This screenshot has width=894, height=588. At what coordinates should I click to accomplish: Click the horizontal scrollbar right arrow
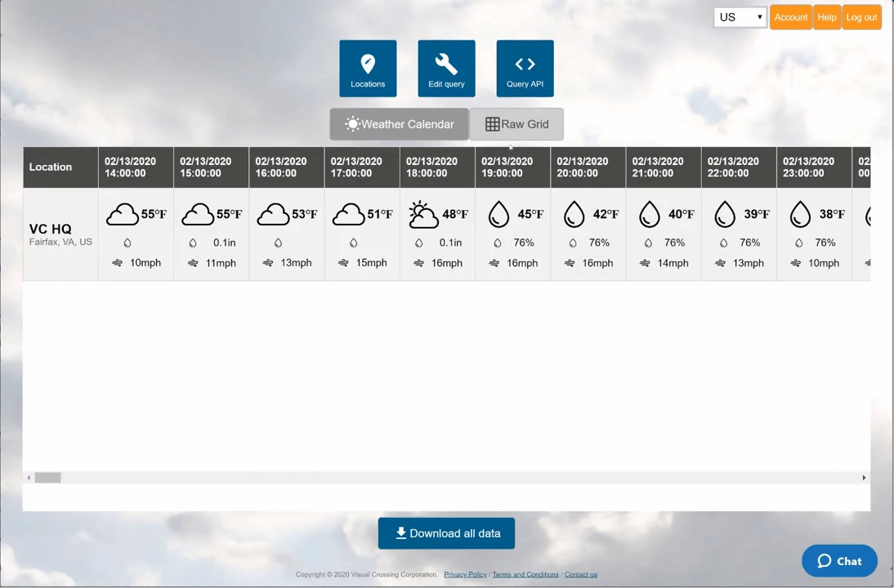[x=864, y=478]
